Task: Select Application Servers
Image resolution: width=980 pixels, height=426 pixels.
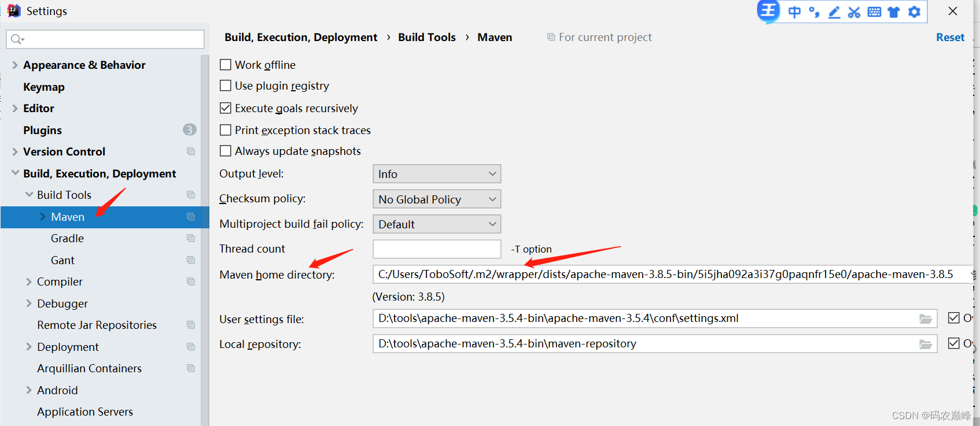Action: coord(85,412)
